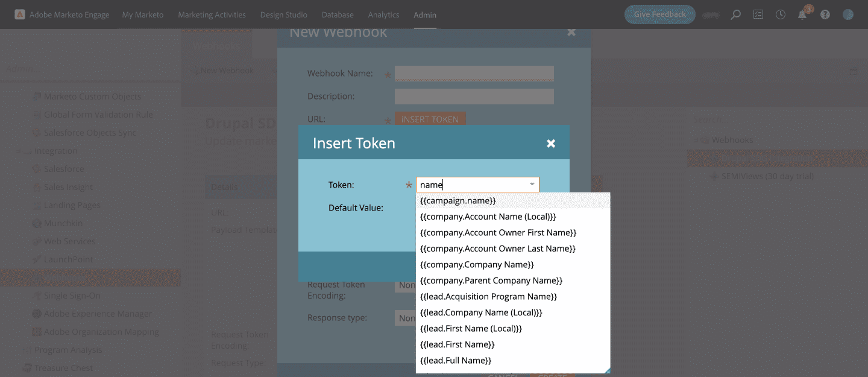The height and width of the screenshot is (377, 868).
Task: Select {{campaign.name}} from token list
Action: (458, 201)
